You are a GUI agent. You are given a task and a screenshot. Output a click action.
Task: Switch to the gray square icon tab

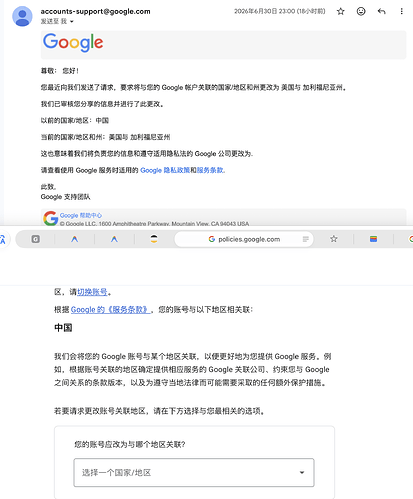pyautogui.click(x=35, y=239)
